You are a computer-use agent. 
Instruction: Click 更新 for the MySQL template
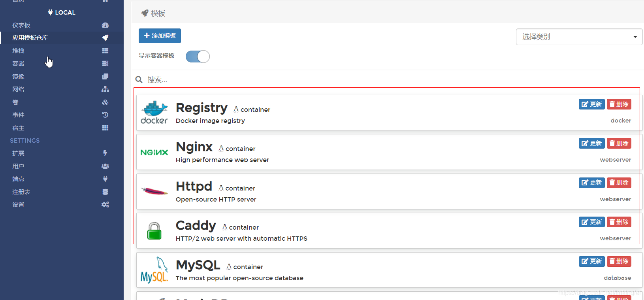point(591,261)
